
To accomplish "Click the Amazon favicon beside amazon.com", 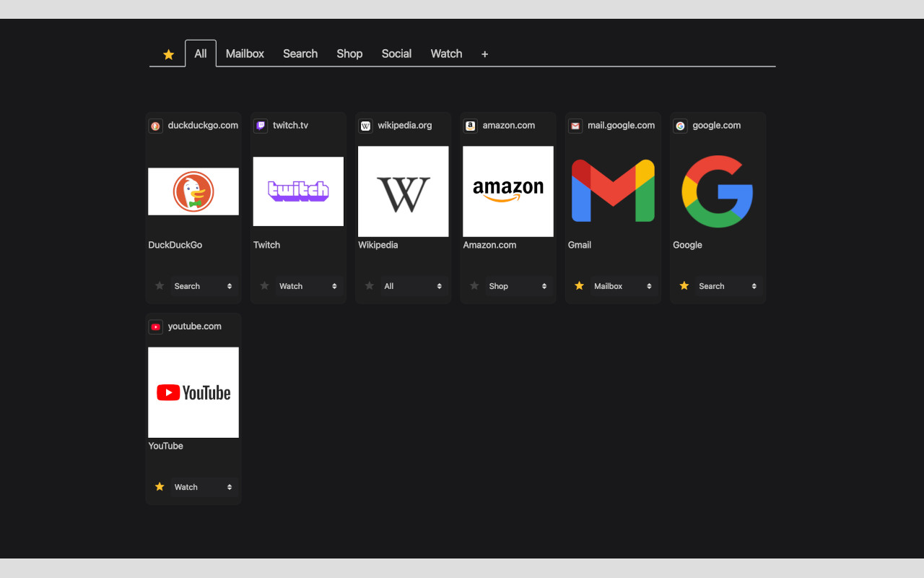I will (x=470, y=126).
